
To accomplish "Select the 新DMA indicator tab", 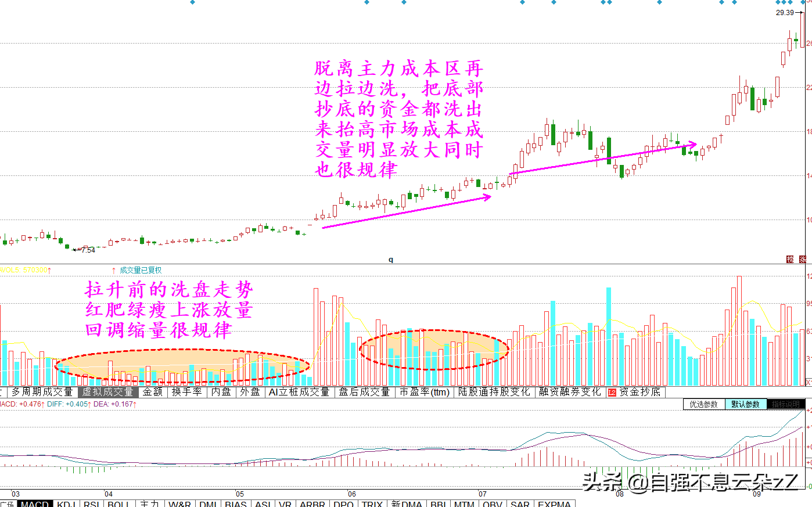I will point(407,504).
